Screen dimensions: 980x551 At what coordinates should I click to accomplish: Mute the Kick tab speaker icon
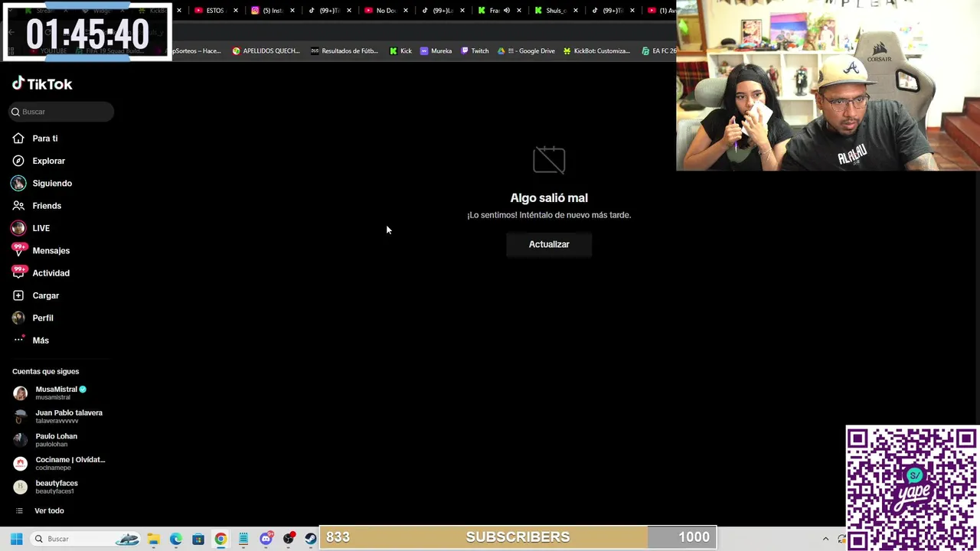click(506, 11)
